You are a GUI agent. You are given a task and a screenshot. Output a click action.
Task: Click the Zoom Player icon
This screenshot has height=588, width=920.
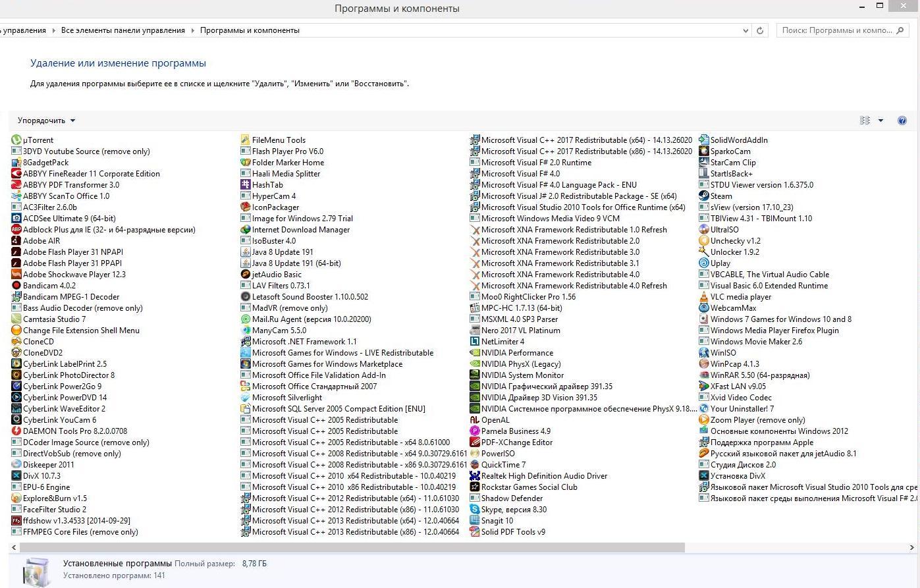(x=704, y=419)
